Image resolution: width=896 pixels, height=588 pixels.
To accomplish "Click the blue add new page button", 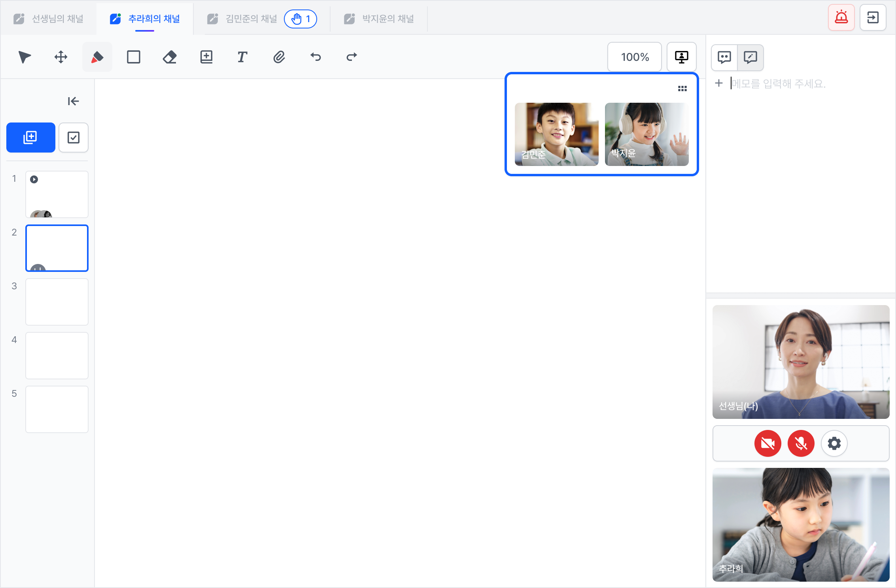I will pyautogui.click(x=31, y=138).
